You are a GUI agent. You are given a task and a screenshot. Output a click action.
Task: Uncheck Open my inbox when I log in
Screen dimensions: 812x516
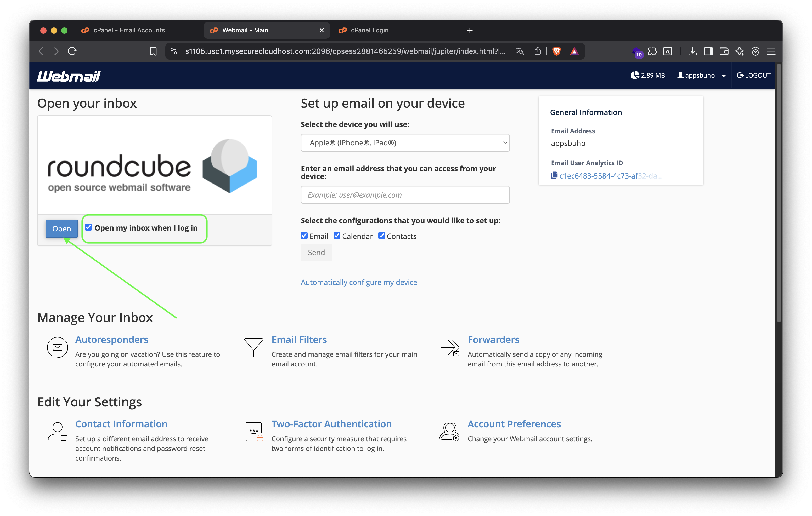point(89,227)
